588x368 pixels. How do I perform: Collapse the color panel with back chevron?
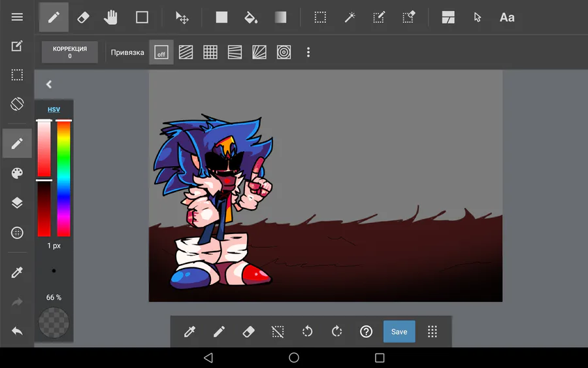click(x=49, y=84)
